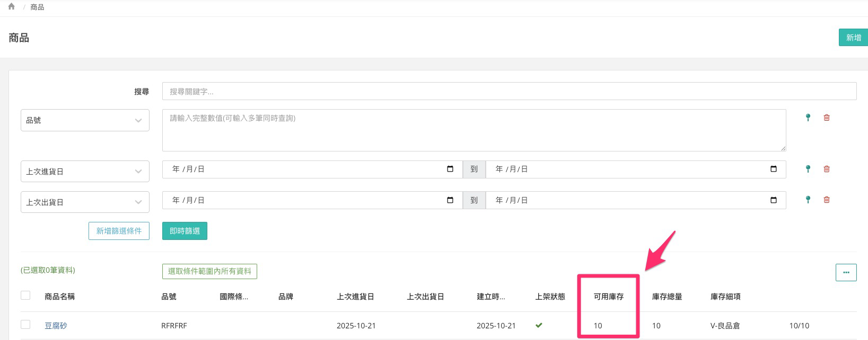
Task: Check the checkbox for 豆腐砂 row
Action: [25, 325]
